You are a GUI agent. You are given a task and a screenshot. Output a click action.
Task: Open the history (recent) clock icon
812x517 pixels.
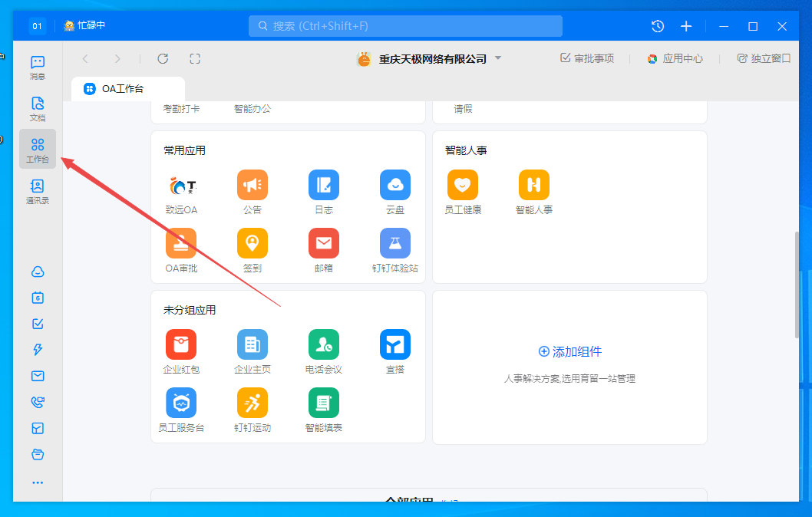pos(657,25)
